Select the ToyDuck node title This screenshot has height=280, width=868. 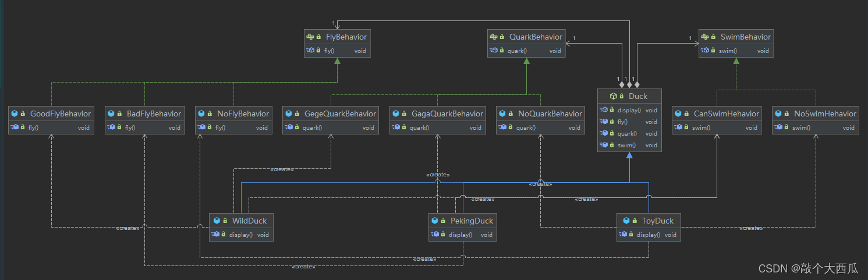(x=658, y=221)
